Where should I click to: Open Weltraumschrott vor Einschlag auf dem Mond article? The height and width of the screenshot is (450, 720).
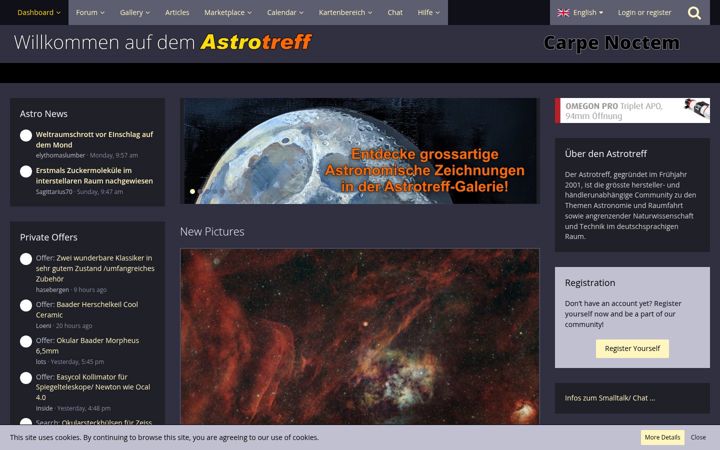94,139
